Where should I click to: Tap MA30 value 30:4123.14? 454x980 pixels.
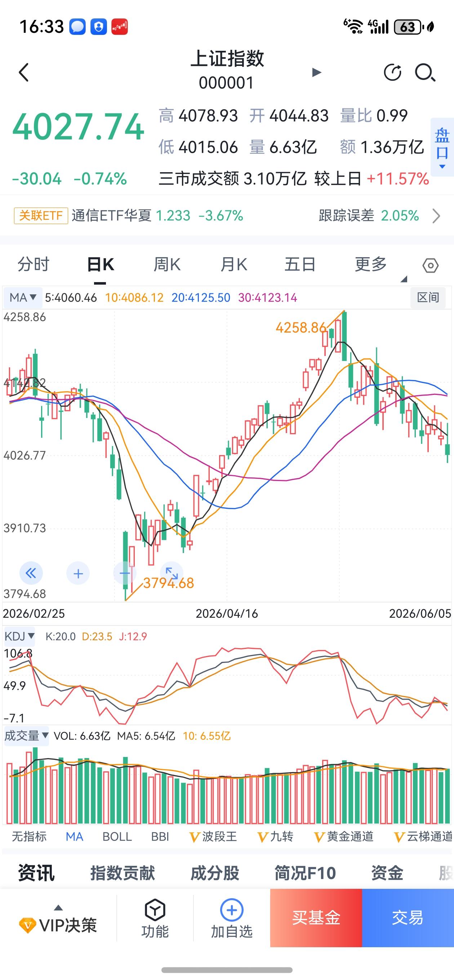pos(267,298)
